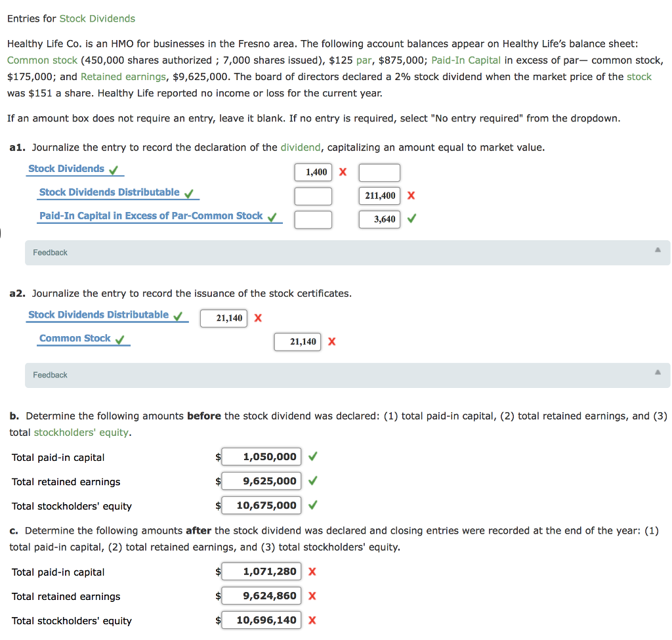Click the green check next to 1,050,000

tap(312, 456)
